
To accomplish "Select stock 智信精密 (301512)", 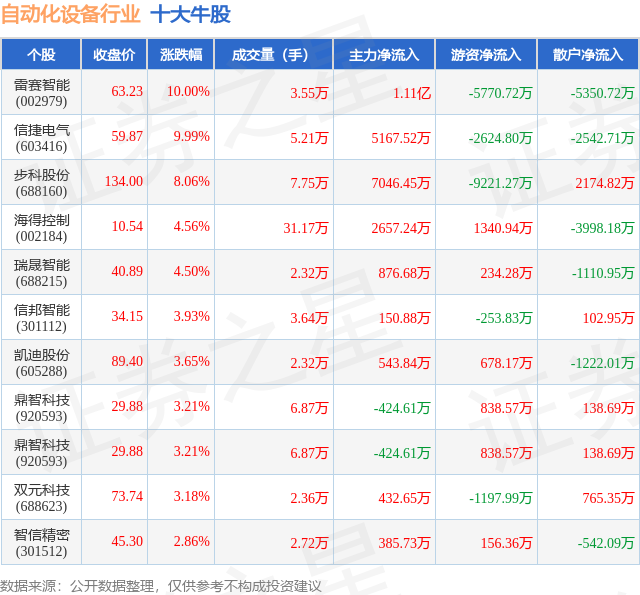I will (42, 542).
